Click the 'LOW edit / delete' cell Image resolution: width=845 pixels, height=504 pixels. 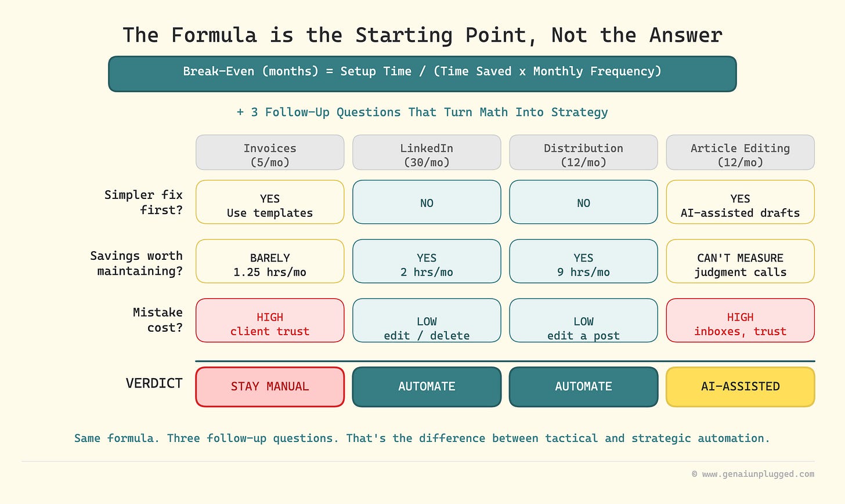[x=427, y=320]
